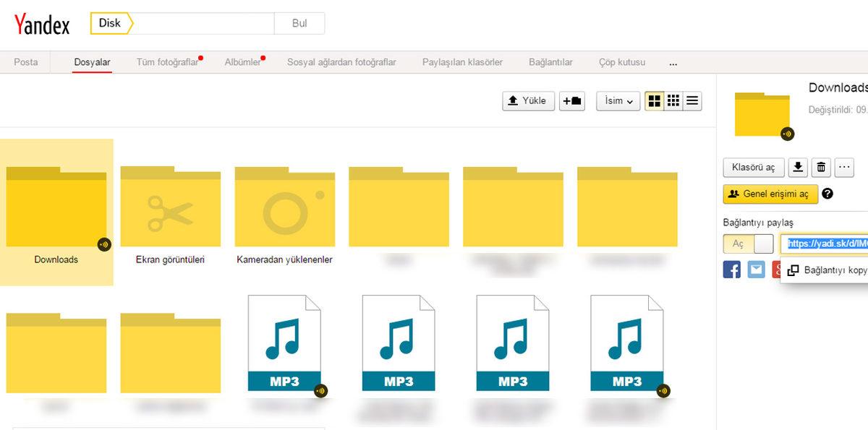
Task: Click the create new folder icon
Action: pyautogui.click(x=572, y=100)
